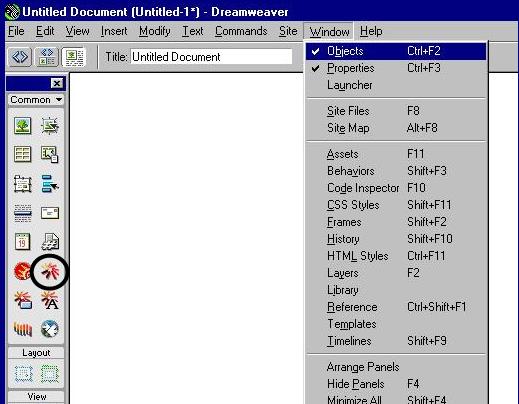519x404 pixels.
Task: Choose Site Files from the Window menu
Action: (x=396, y=111)
